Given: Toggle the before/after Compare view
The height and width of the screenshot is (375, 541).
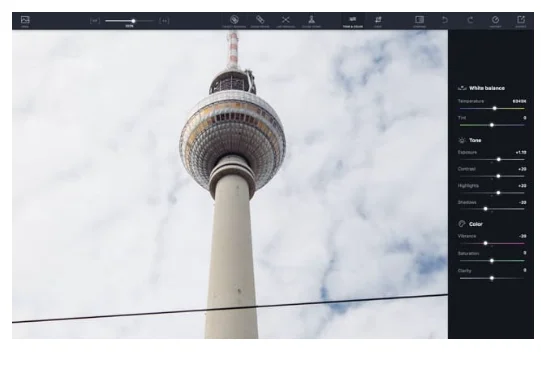Looking at the screenshot, I should point(420,21).
